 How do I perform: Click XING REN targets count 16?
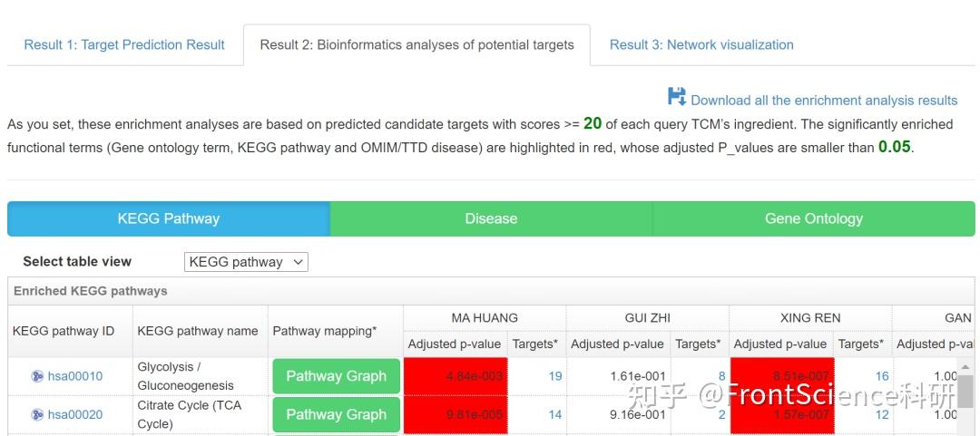point(882,376)
